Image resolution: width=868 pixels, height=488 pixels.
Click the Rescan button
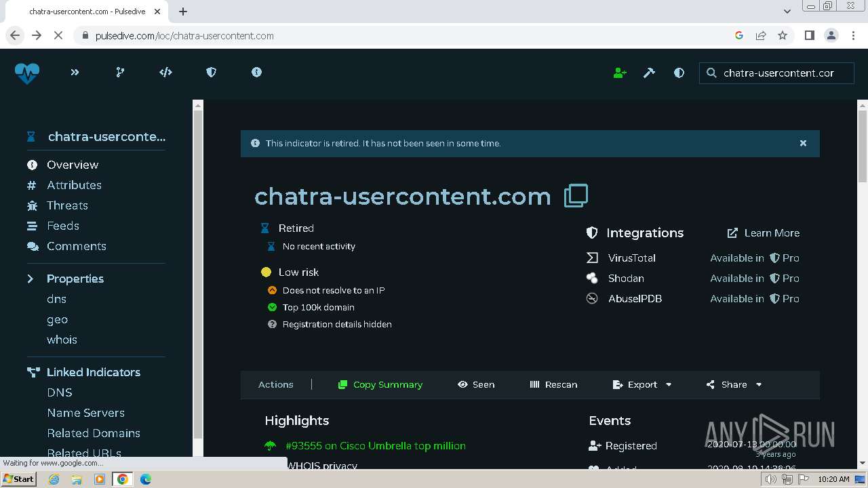(x=553, y=384)
